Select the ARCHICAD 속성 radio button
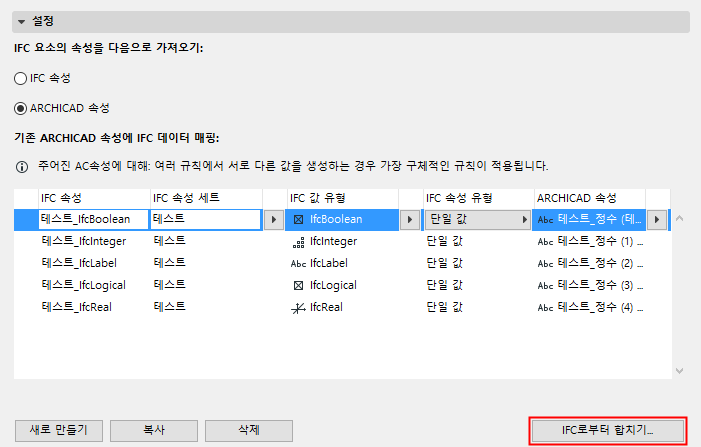The width and height of the screenshot is (701, 447). 21,109
